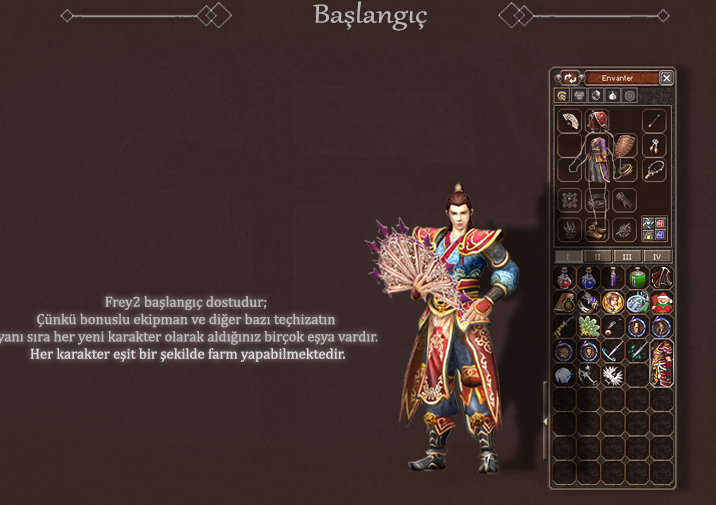Screen dimensions: 716x505
Task: Click the equipped boots slot
Action: click(597, 229)
